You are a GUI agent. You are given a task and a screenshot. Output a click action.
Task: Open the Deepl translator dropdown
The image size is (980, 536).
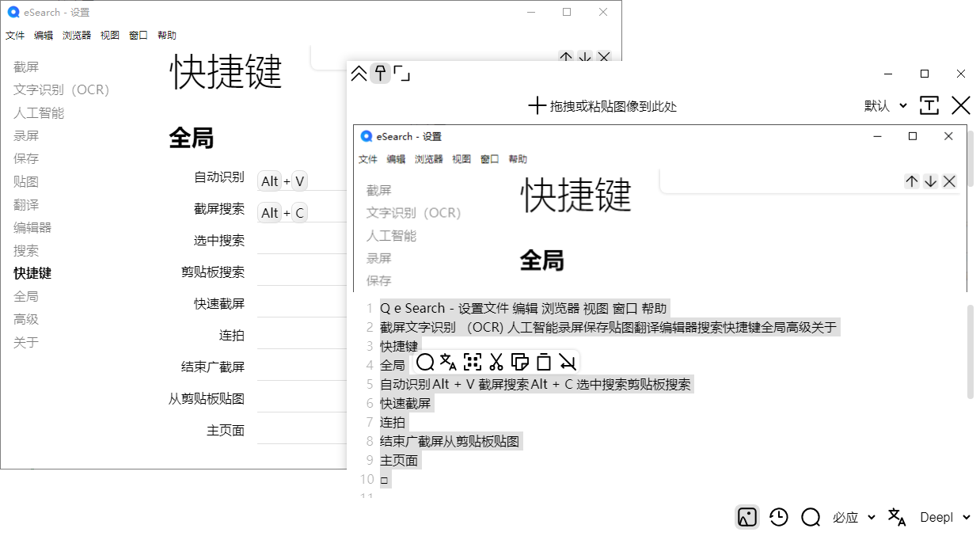tap(944, 517)
